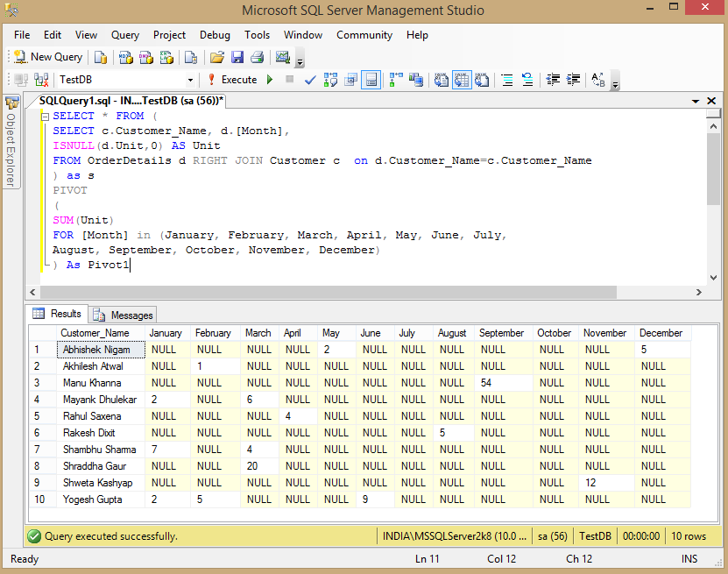Collapse the SELECT statement outline in the editor
The image size is (728, 574).
[x=45, y=116]
